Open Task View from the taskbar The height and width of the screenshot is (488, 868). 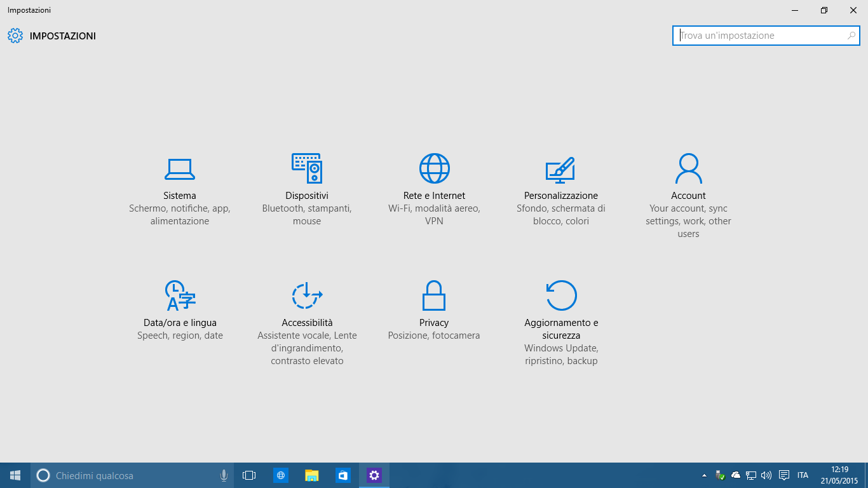click(x=249, y=475)
